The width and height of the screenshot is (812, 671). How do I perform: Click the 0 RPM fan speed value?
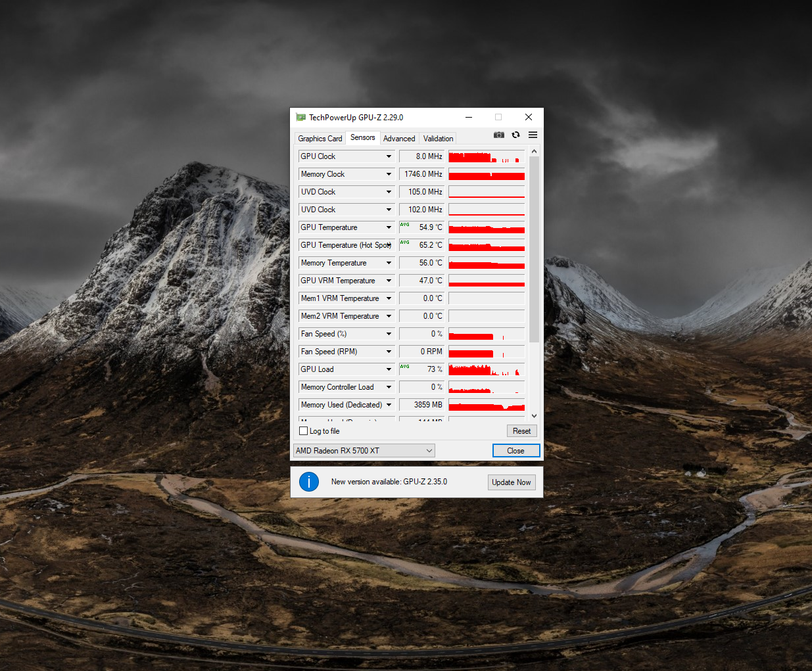point(421,352)
